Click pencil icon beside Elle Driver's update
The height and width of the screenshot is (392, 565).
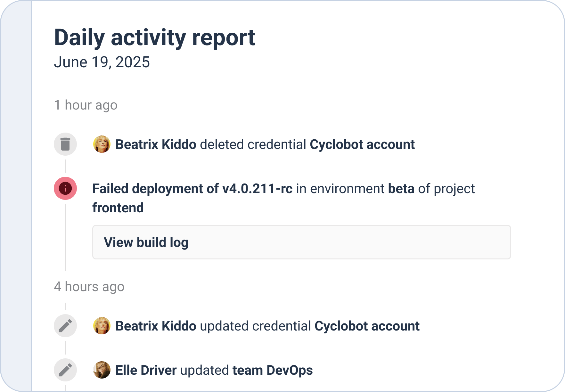tap(65, 370)
